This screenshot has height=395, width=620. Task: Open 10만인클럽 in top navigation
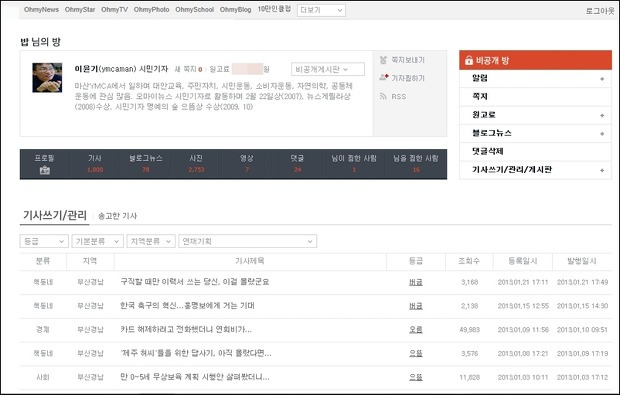(x=274, y=9)
